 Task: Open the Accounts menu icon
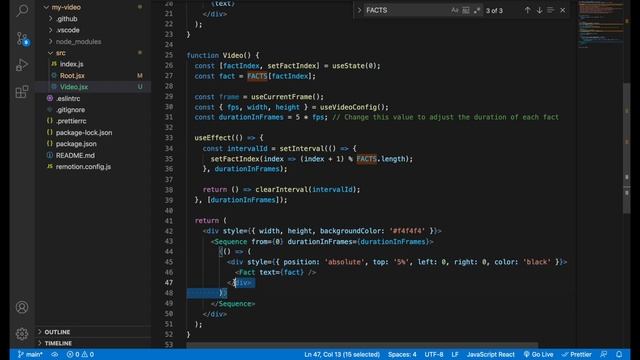coord(22,307)
